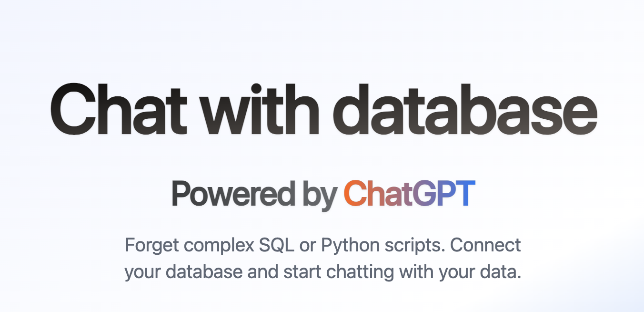Click the word 'database' in the description paragraph
644x312 pixels.
click(204, 272)
